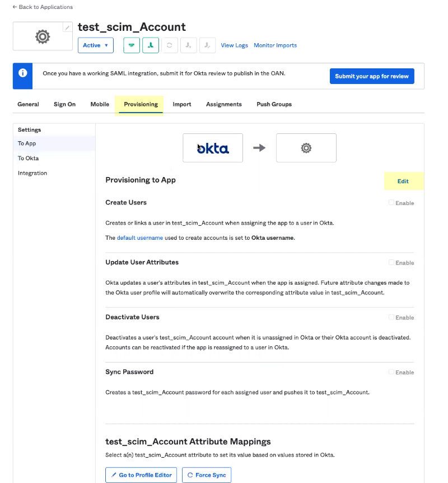Image resolution: width=448 pixels, height=483 pixels.
Task: Click the edit logo pencil icon
Action: (x=67, y=27)
